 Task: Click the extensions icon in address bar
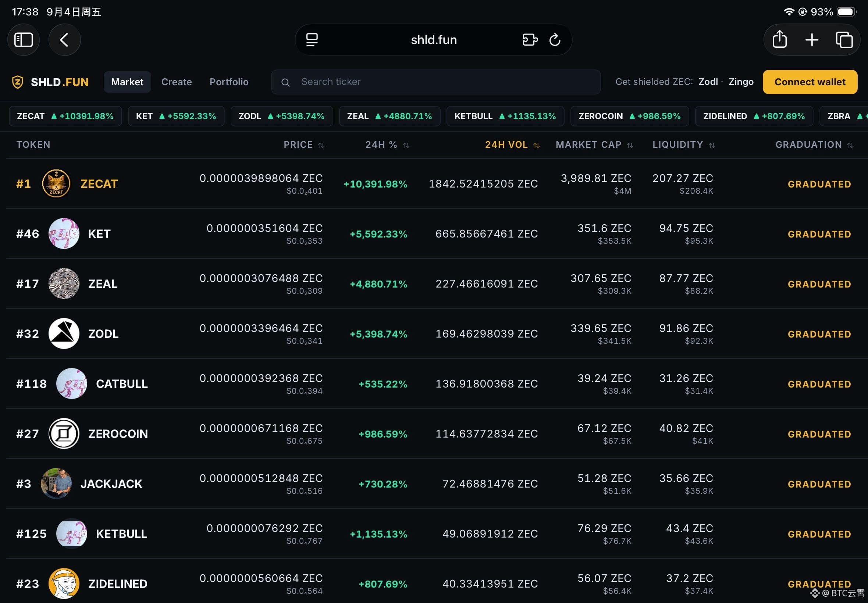click(530, 40)
